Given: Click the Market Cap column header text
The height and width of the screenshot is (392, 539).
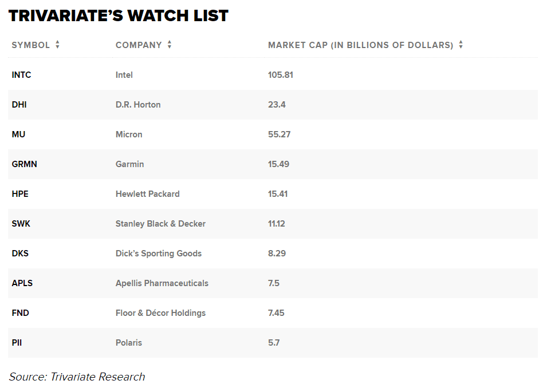Looking at the screenshot, I should coord(361,45).
